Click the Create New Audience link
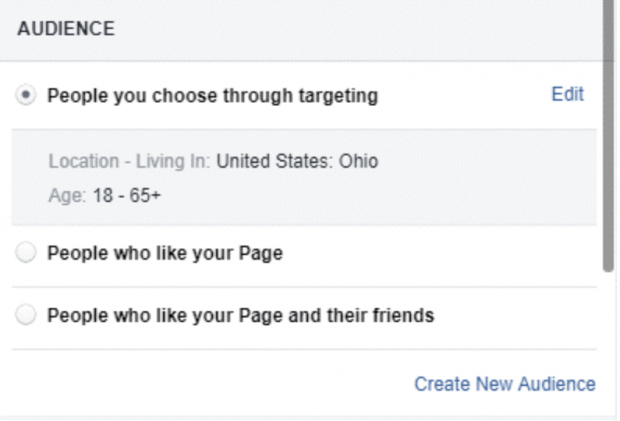Screen dimensions: 620x421 coord(505,384)
